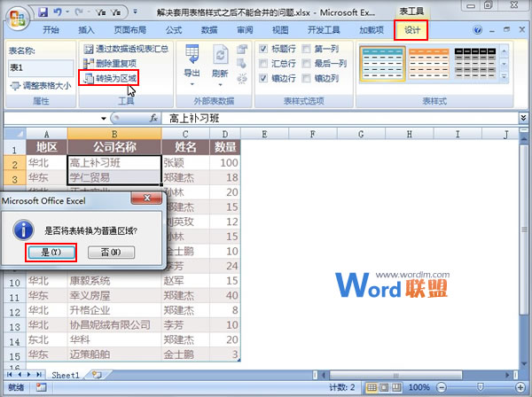Select the Sheet1 tab
This screenshot has width=532, height=397.
(x=65, y=375)
